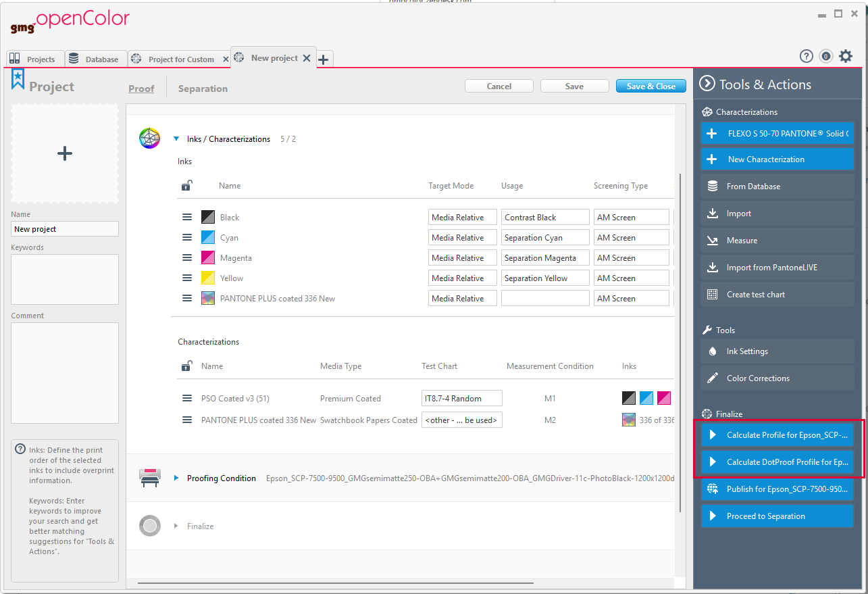Click the printer icon beside Proofing Condition
This screenshot has width=868, height=594.
pos(149,478)
